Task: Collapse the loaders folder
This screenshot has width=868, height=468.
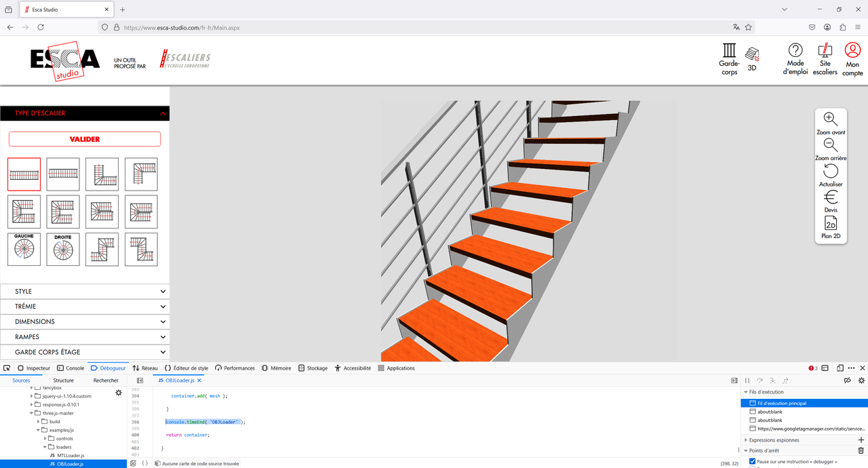Action: coord(46,447)
